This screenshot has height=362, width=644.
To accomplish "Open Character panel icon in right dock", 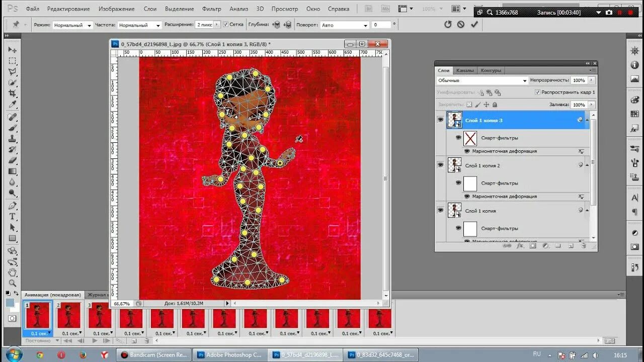I will [635, 198].
